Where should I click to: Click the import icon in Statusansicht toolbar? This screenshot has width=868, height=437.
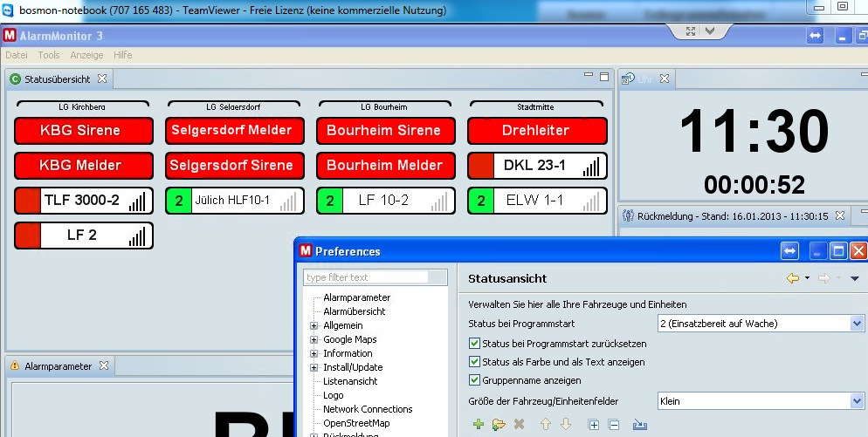tap(639, 425)
